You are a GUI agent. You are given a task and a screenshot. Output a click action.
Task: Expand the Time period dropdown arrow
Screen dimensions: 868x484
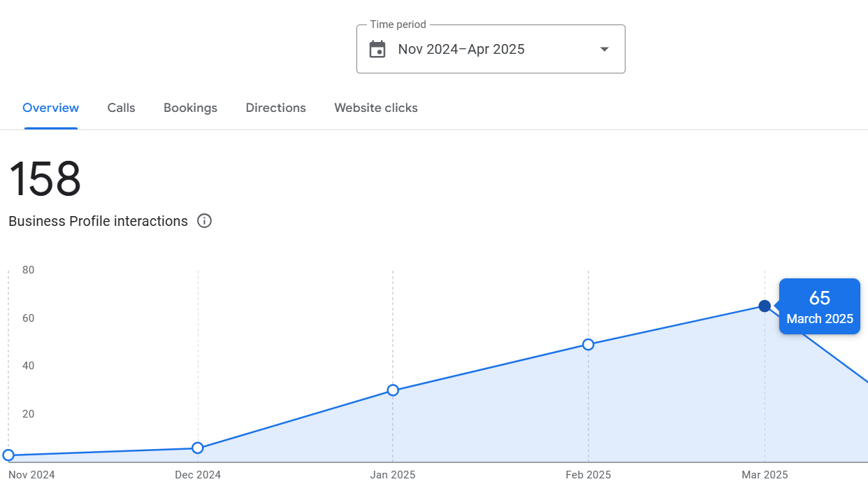click(x=605, y=49)
